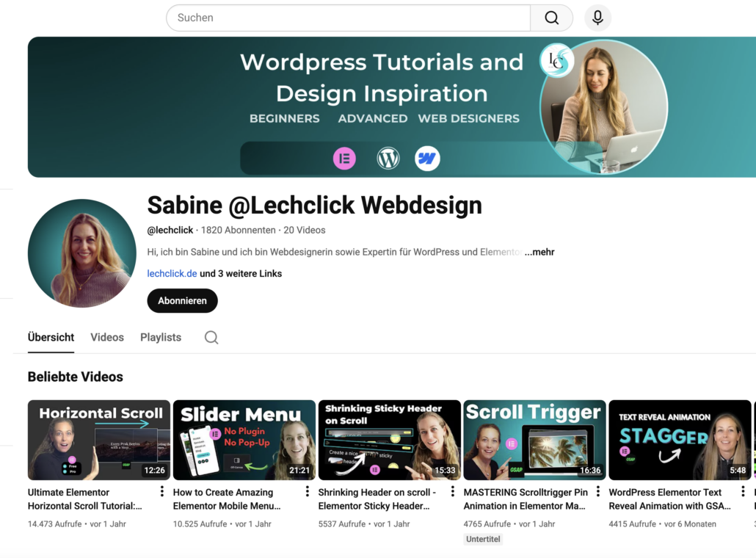Click the WordPress logo in banner
The width and height of the screenshot is (756, 558).
click(388, 159)
